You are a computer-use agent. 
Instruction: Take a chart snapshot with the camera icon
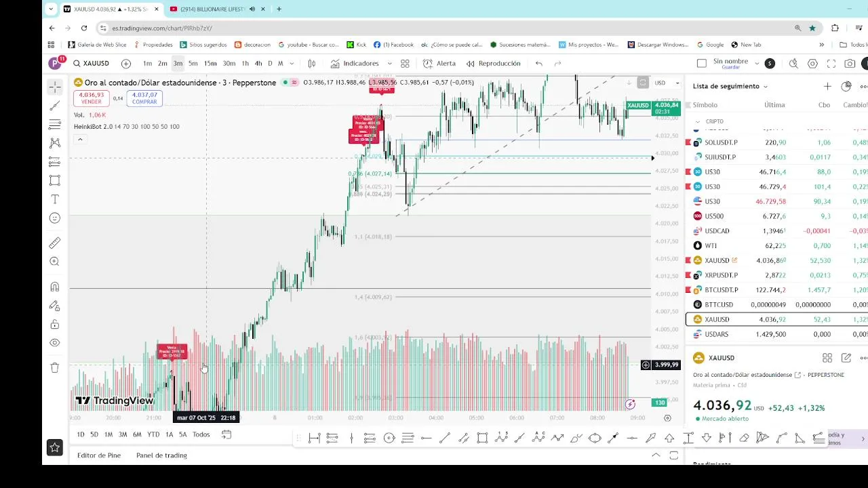[x=850, y=64]
